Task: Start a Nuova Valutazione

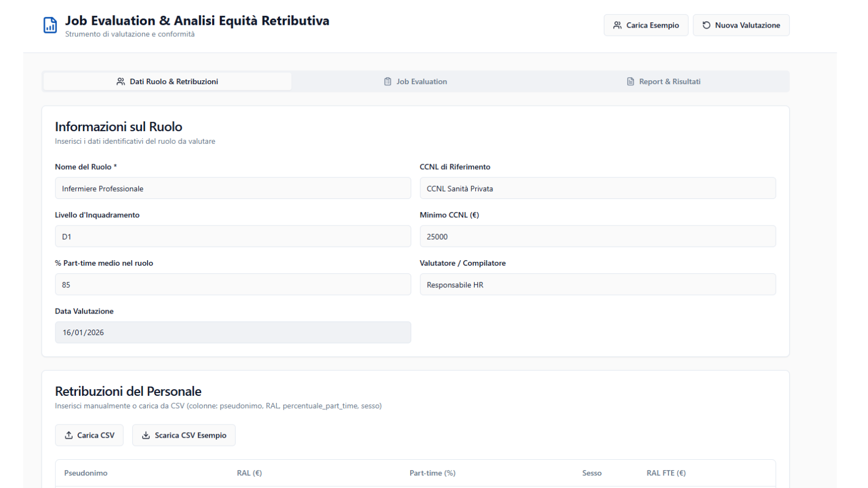Action: 741,25
